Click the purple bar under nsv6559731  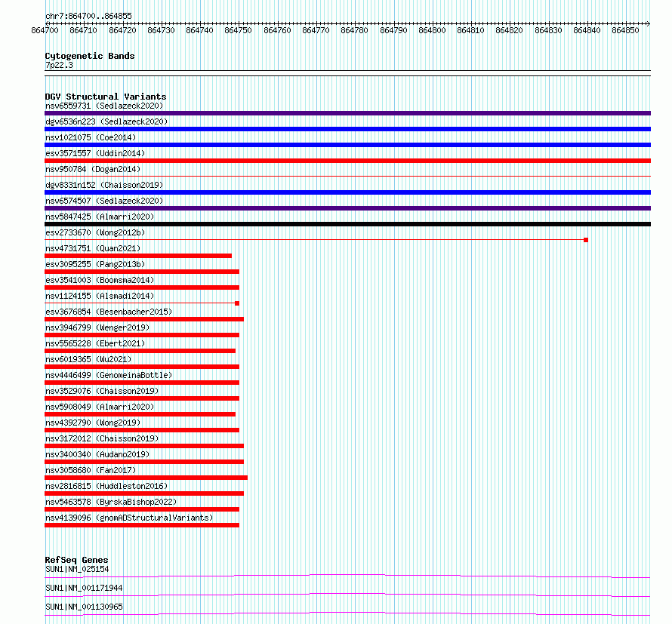[x=347, y=113]
